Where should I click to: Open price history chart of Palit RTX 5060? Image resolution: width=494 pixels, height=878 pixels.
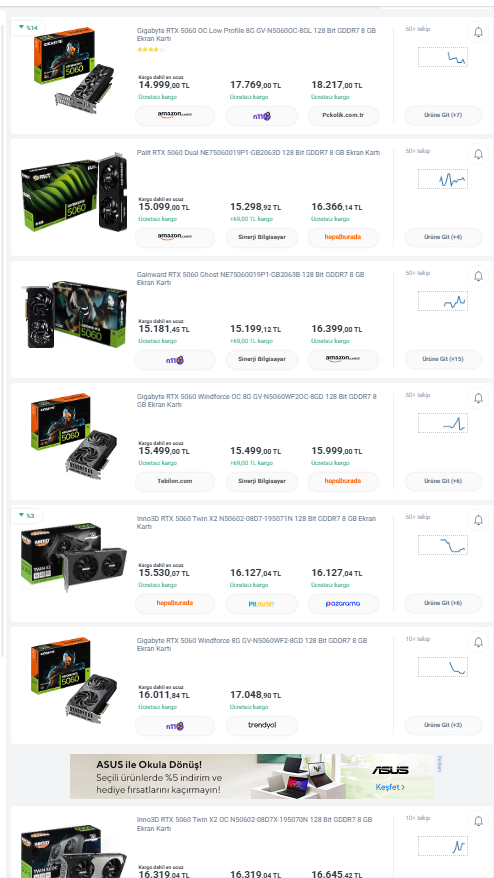442,179
